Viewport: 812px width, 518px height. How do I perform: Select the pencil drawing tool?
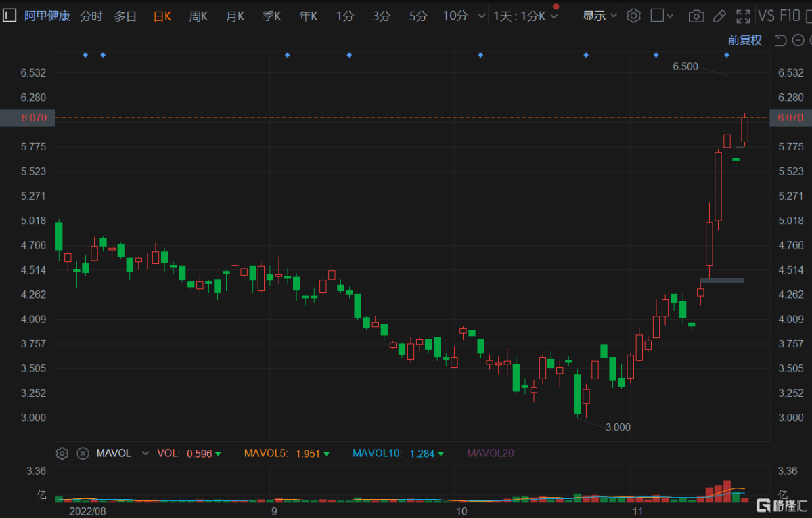[x=719, y=16]
